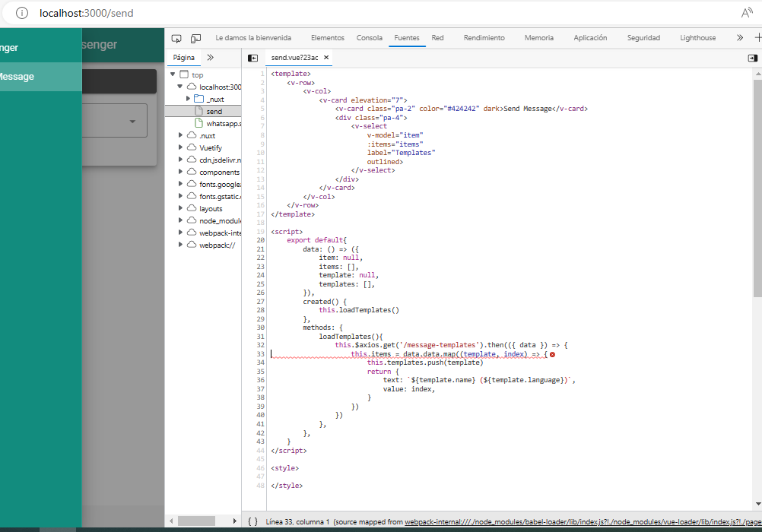
Task: Open the Templates select dropdown arrow
Action: [x=132, y=122]
